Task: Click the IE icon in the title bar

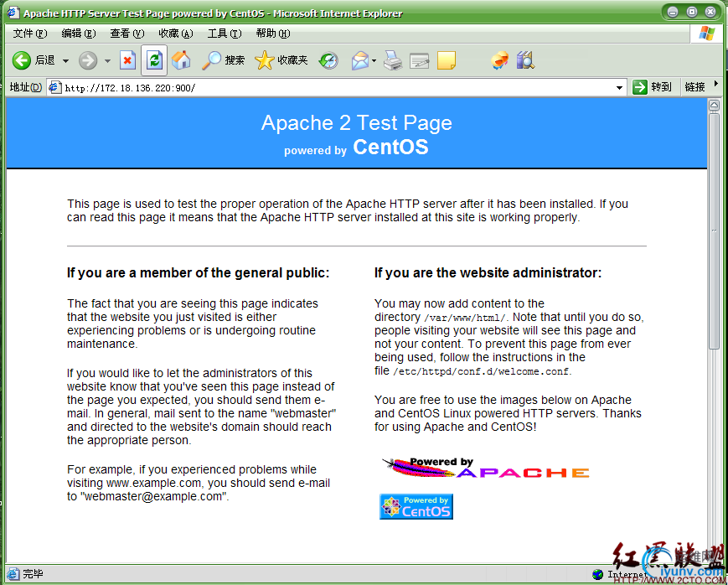Action: pos(13,13)
